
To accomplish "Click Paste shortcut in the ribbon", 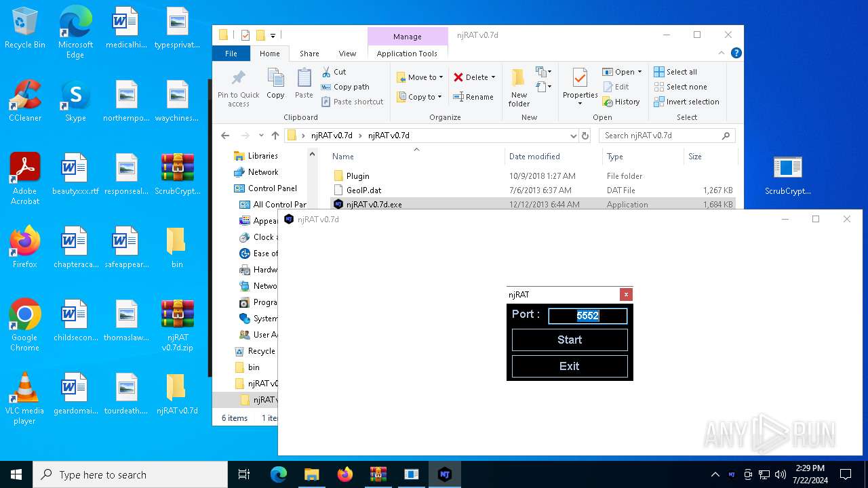I will 352,102.
